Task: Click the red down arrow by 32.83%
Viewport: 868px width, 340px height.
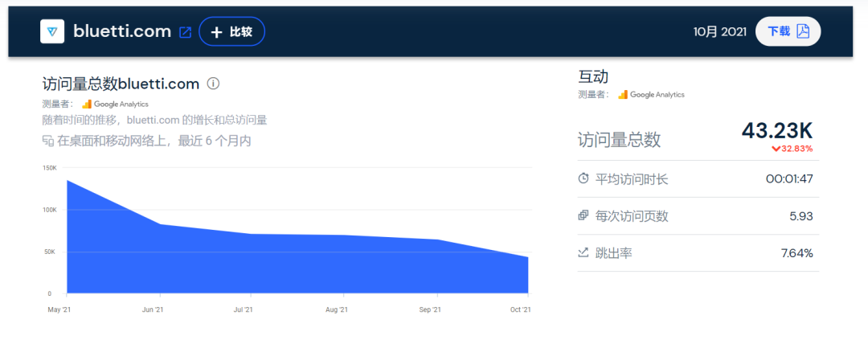Action: coord(776,149)
